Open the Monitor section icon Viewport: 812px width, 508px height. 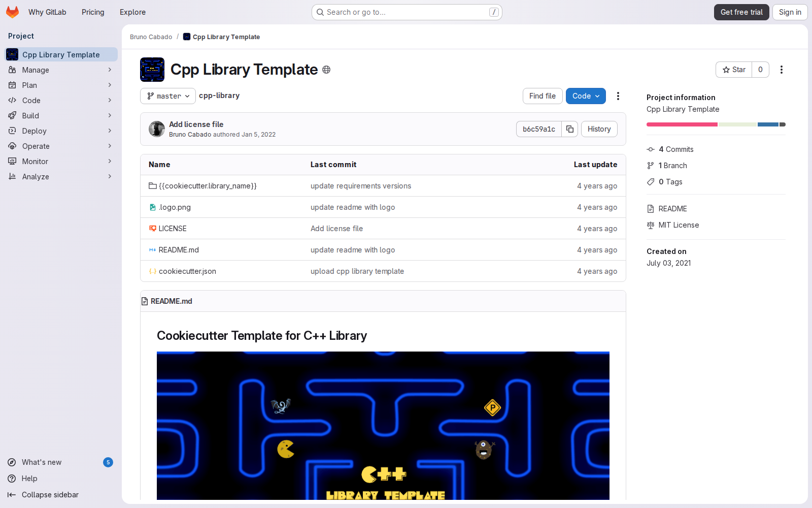pyautogui.click(x=13, y=161)
